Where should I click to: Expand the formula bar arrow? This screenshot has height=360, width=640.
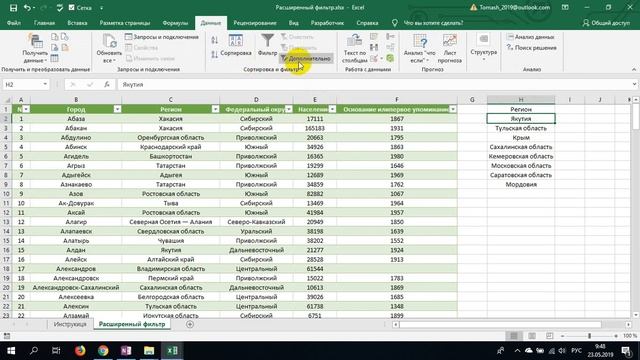pos(634,84)
